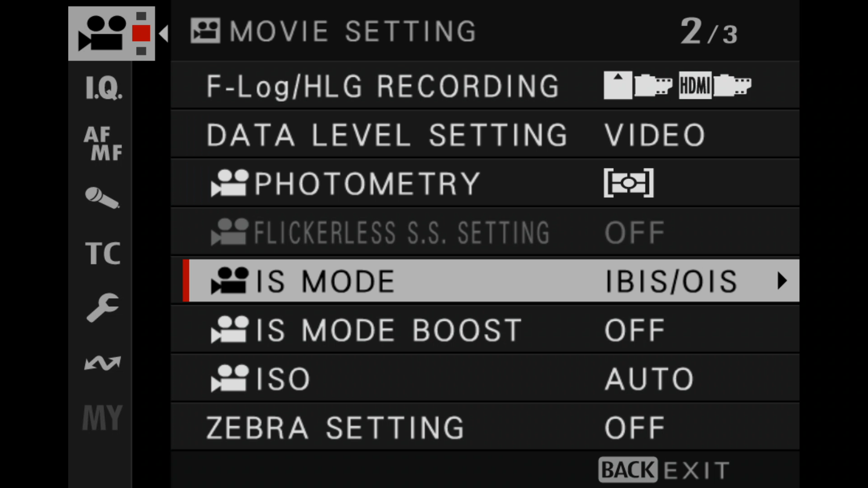Click the 2/3 page indicator
Screen dimensions: 868x488
click(709, 32)
